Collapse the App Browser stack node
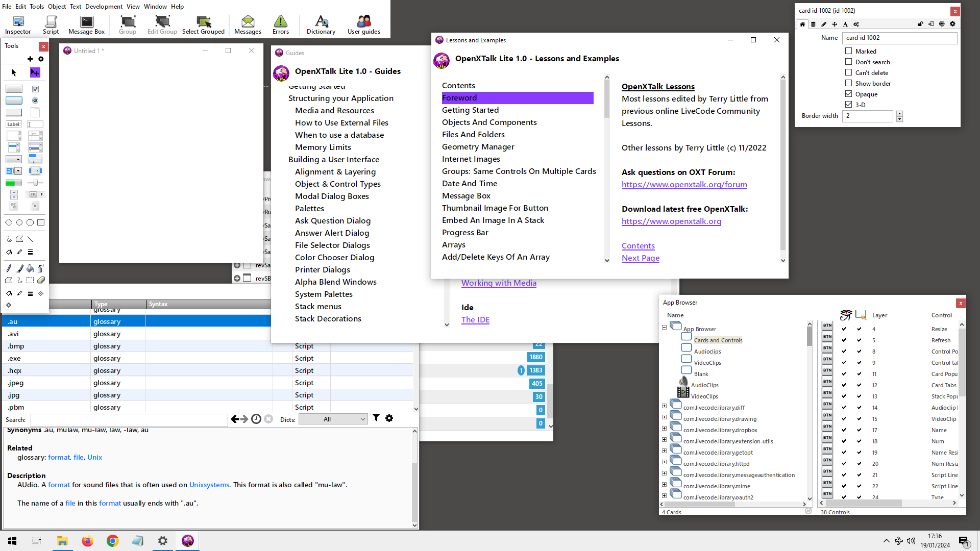 (664, 328)
